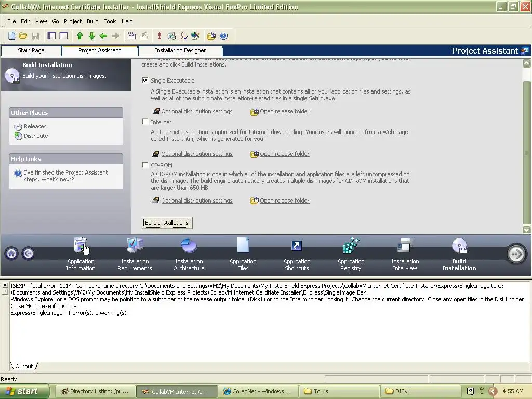This screenshot has height=399, width=532.
Task: Open the View menu
Action: point(41,21)
